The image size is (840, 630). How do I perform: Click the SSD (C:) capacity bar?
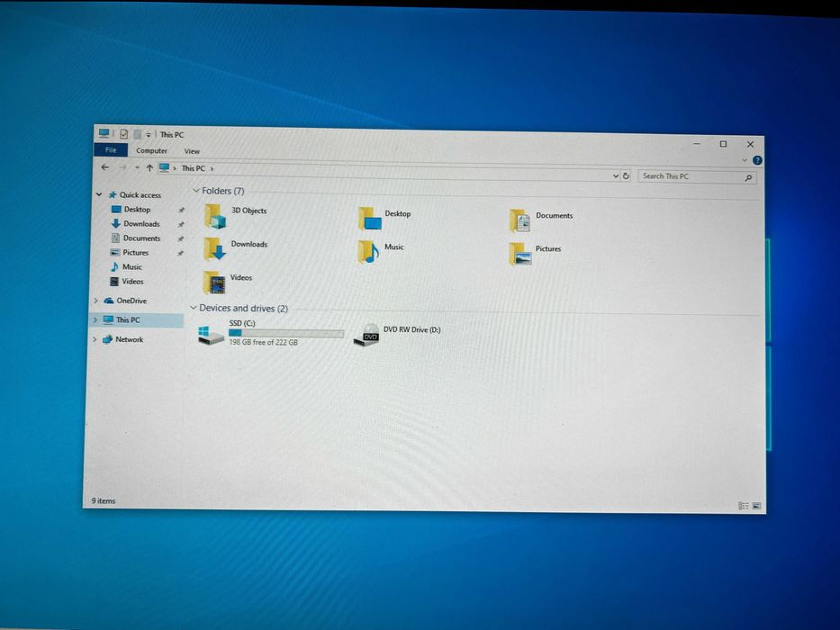pos(286,333)
